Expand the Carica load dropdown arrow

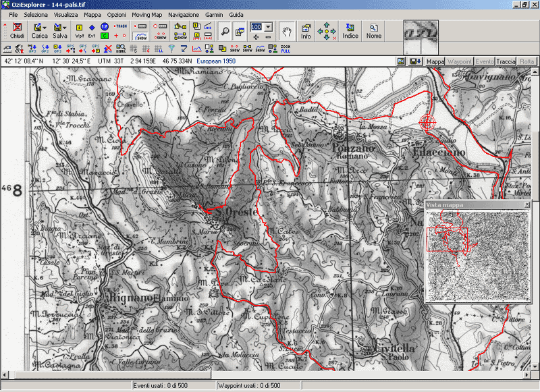[45, 28]
